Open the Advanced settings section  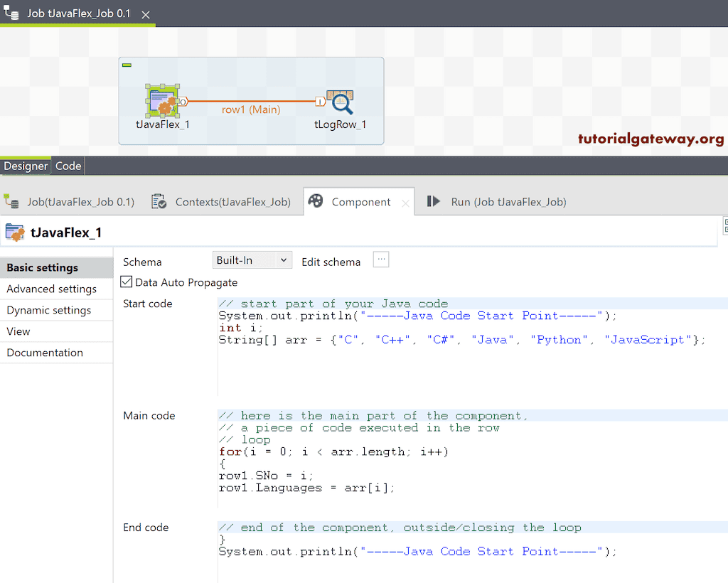(x=51, y=289)
